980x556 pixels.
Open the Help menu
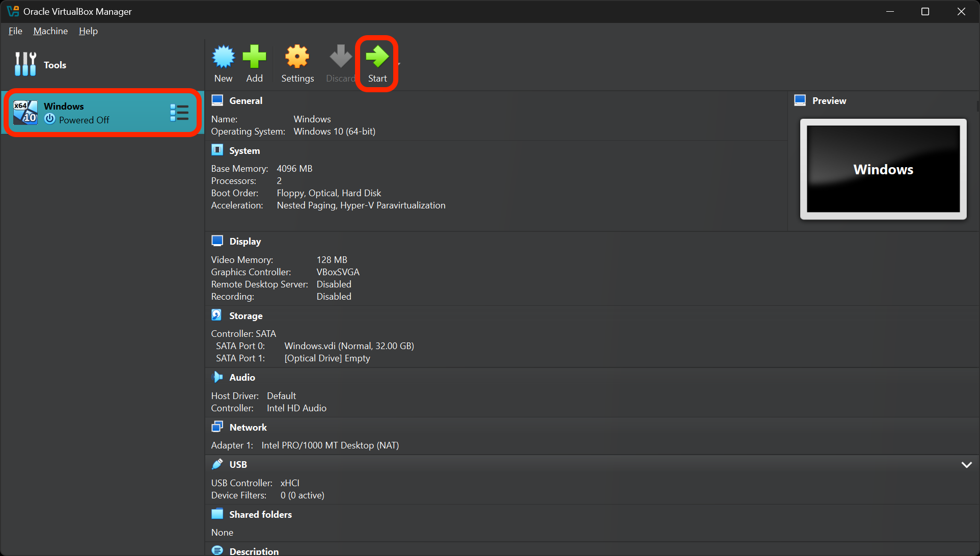(88, 31)
